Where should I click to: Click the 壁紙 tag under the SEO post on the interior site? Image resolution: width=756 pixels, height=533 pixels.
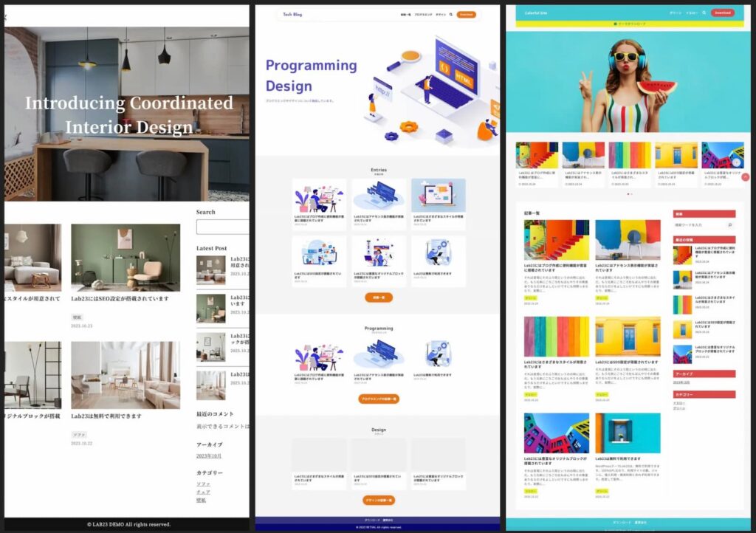point(77,317)
